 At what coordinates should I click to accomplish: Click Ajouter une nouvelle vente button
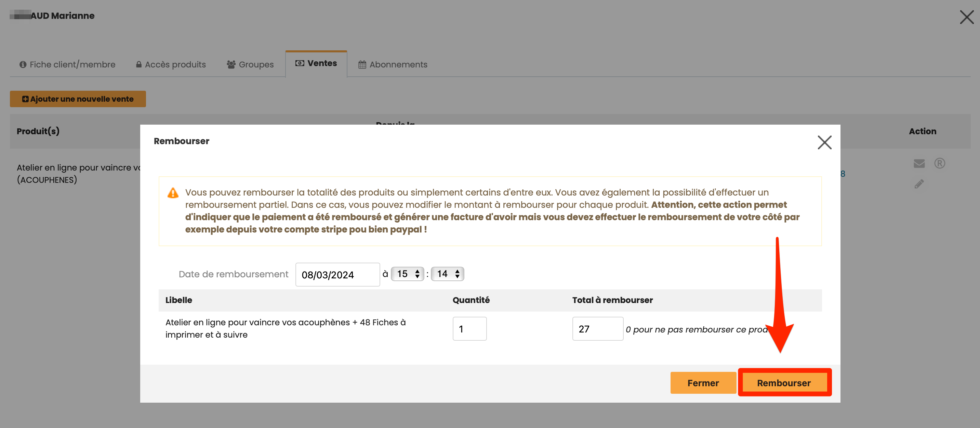tap(78, 99)
